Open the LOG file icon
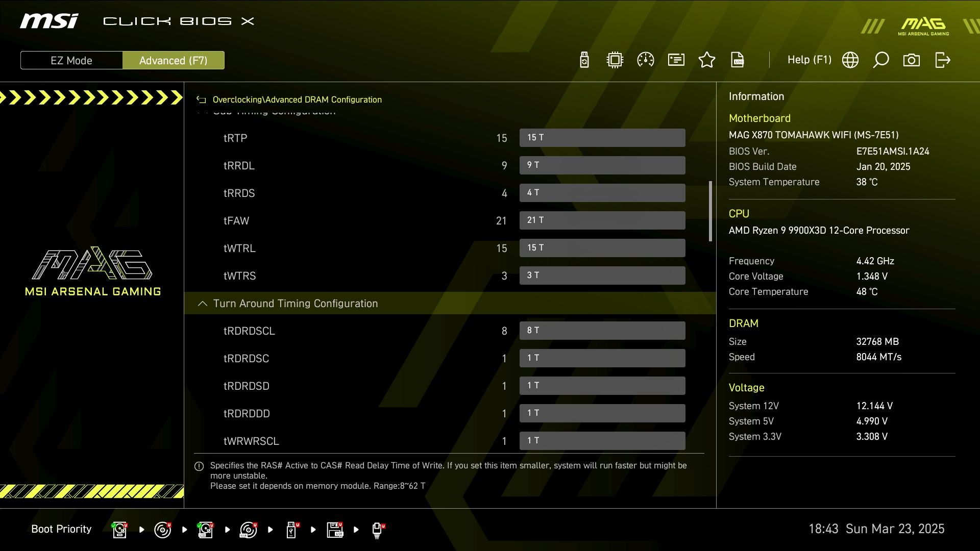Screen dimensions: 980x551 pos(738,60)
